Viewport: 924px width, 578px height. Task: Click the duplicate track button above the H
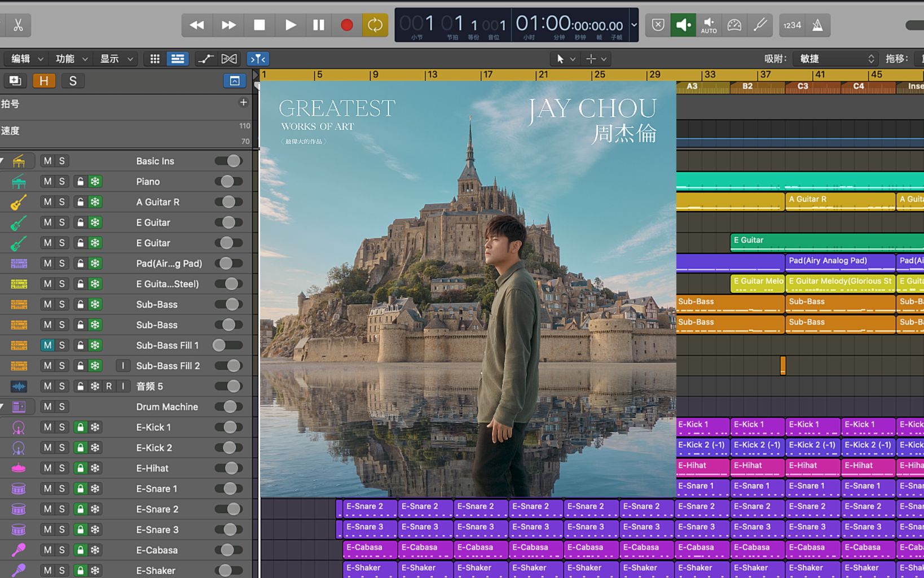click(15, 81)
